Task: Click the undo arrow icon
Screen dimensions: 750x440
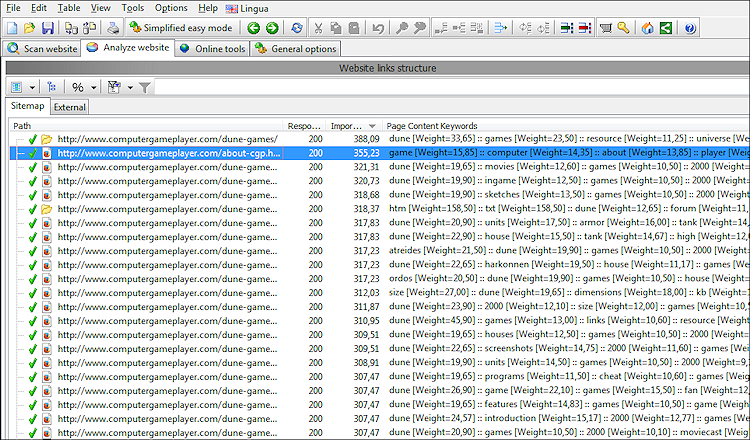Action: 378,28
